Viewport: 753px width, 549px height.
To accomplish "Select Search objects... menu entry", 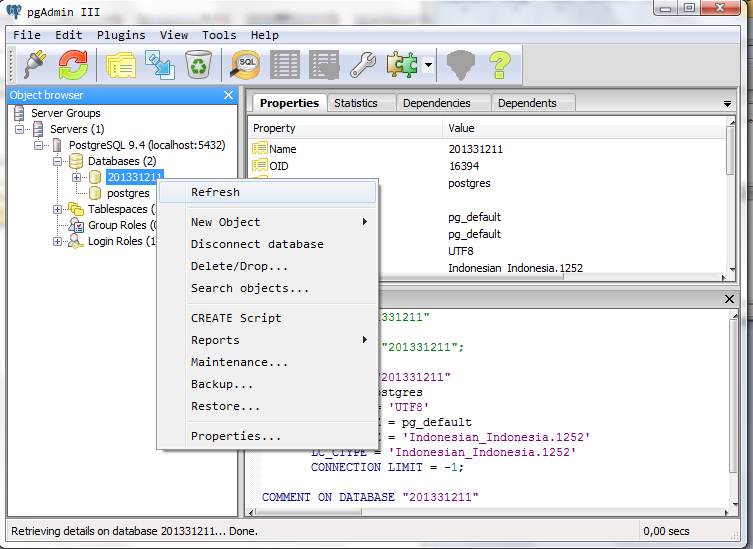I will (267, 288).
